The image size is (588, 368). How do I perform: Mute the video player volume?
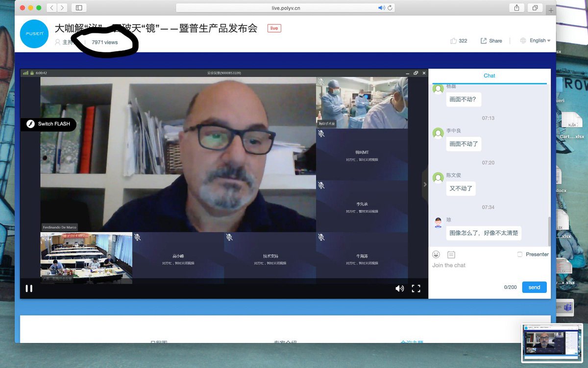click(x=400, y=289)
